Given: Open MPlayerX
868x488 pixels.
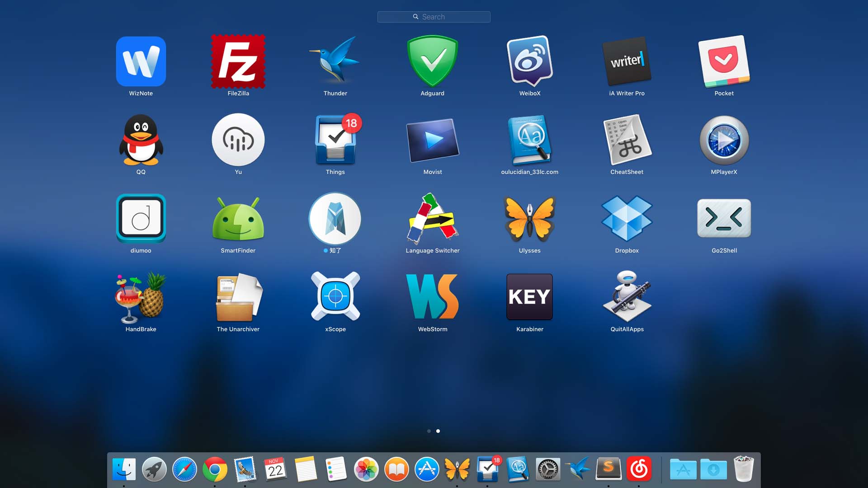Looking at the screenshot, I should [x=724, y=140].
